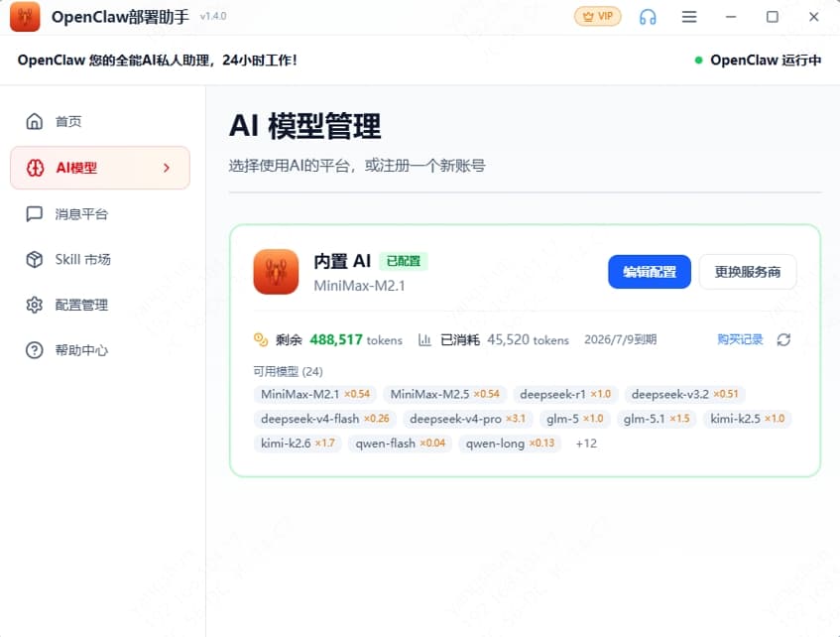Click the AI模型 brain icon
The height and width of the screenshot is (637, 840).
(x=35, y=168)
